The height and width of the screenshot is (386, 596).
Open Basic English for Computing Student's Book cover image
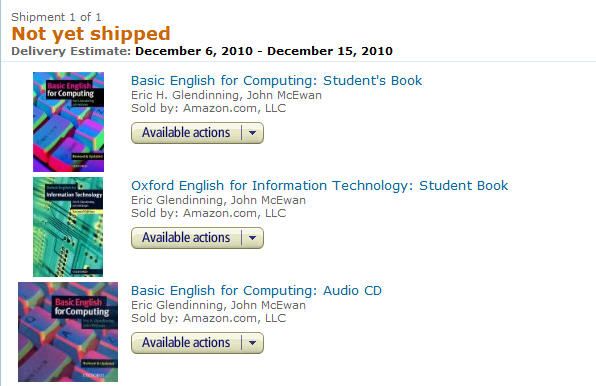[x=68, y=122]
